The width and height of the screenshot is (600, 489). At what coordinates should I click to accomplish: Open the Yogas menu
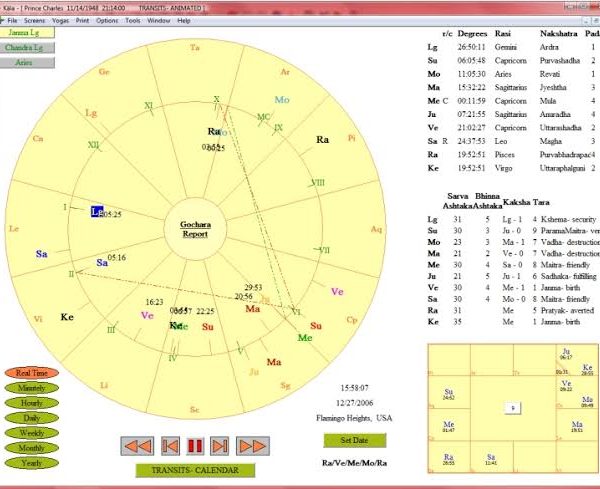pyautogui.click(x=59, y=20)
